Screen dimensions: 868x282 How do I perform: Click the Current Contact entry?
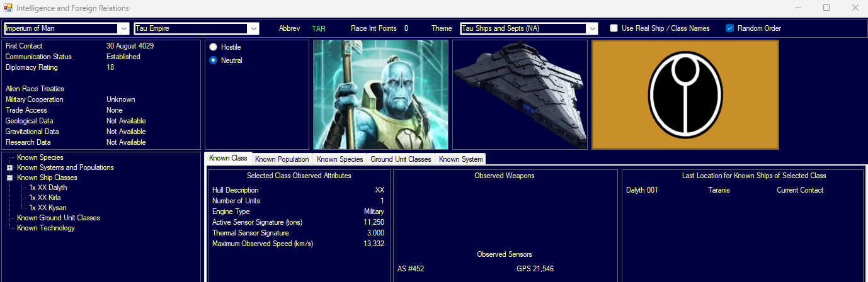click(x=800, y=190)
